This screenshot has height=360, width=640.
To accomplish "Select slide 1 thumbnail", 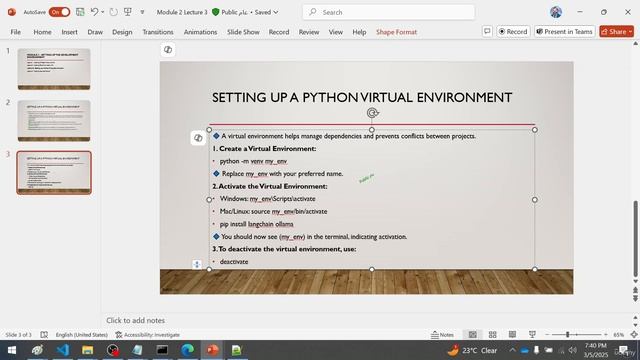I will point(54,69).
